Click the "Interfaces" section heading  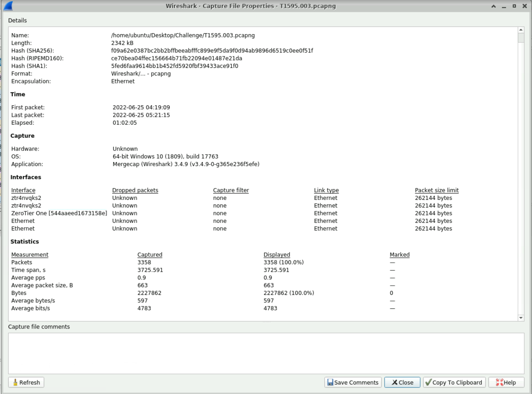[26, 177]
